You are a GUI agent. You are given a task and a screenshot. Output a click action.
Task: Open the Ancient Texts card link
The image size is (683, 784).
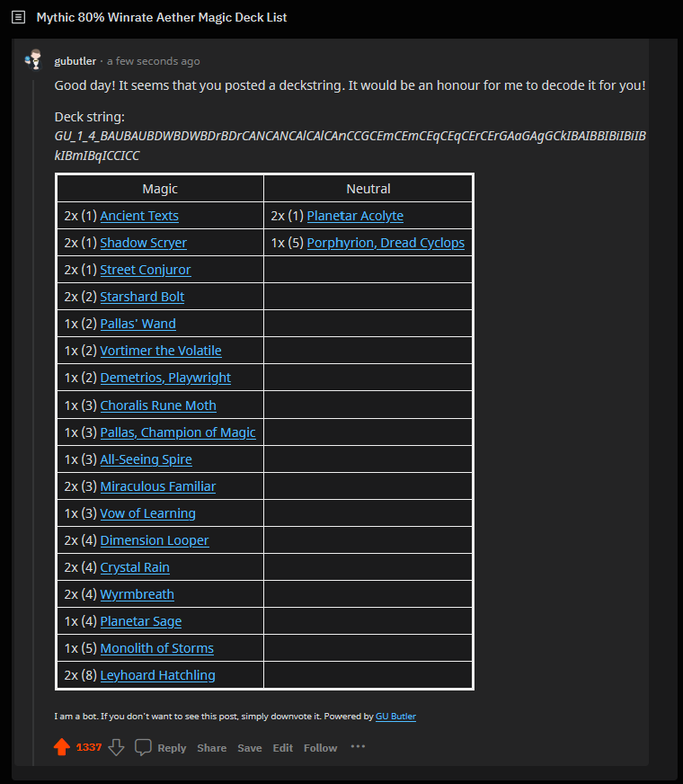(139, 216)
